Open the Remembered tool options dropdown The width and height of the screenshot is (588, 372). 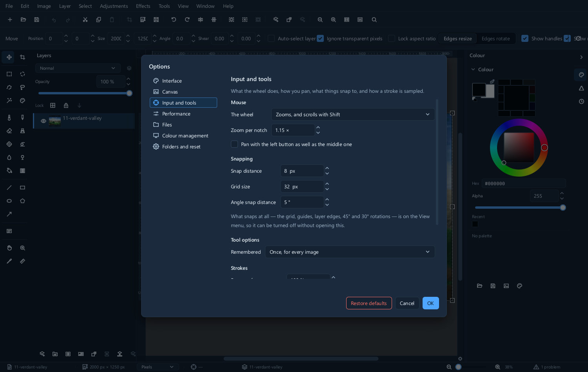tap(350, 252)
